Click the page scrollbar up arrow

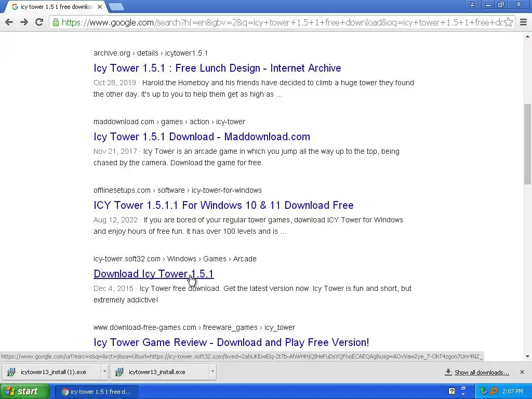[527, 36]
